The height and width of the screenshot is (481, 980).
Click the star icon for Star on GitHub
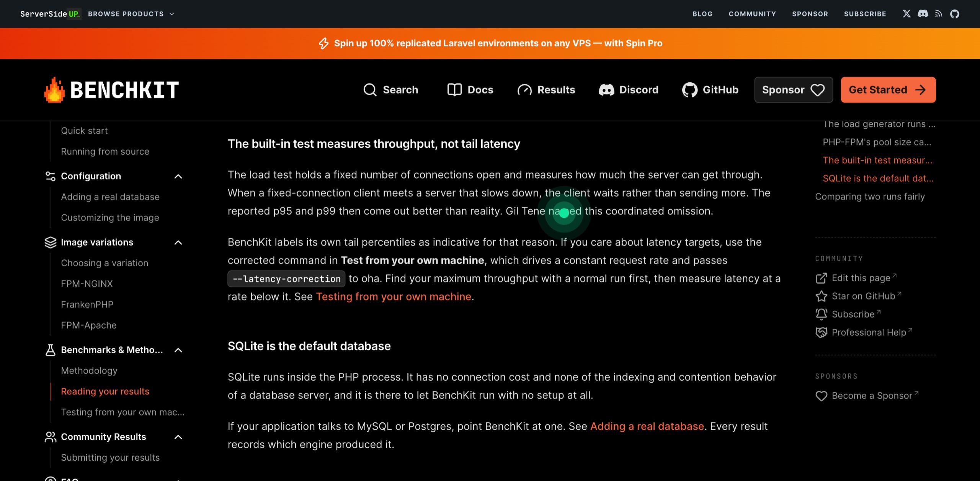[821, 296]
